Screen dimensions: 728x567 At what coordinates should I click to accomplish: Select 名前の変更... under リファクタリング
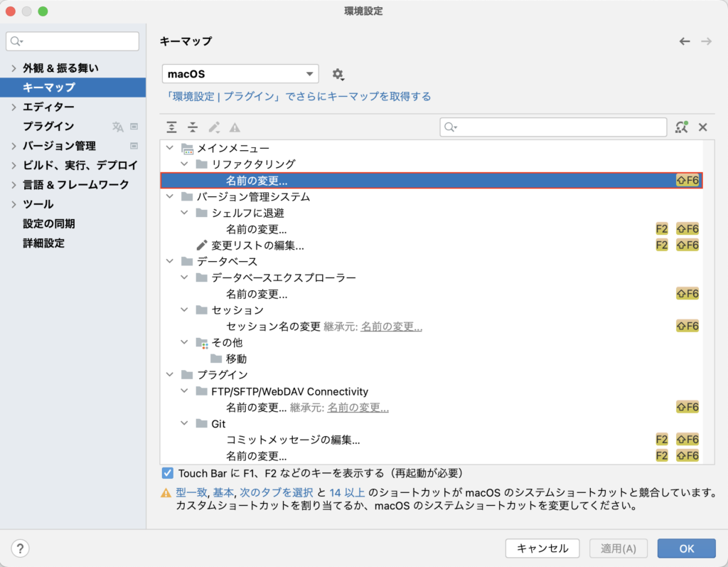[432, 180]
